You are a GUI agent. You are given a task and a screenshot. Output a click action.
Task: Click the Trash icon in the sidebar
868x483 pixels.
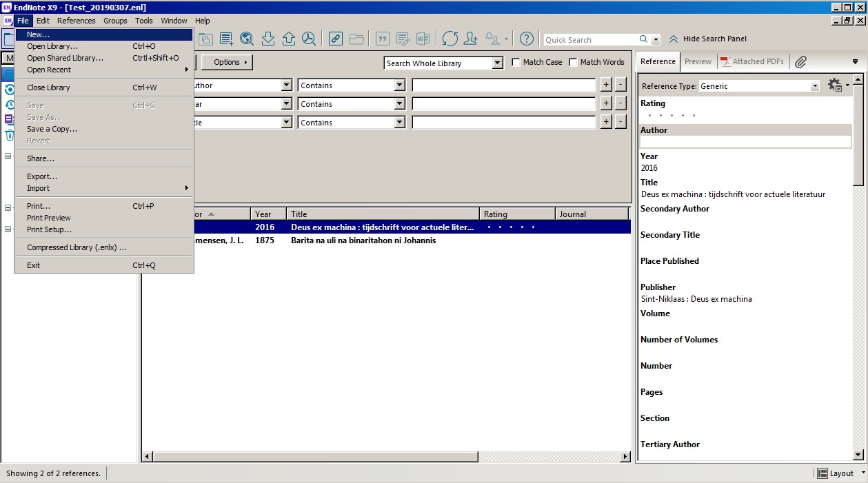10,134
